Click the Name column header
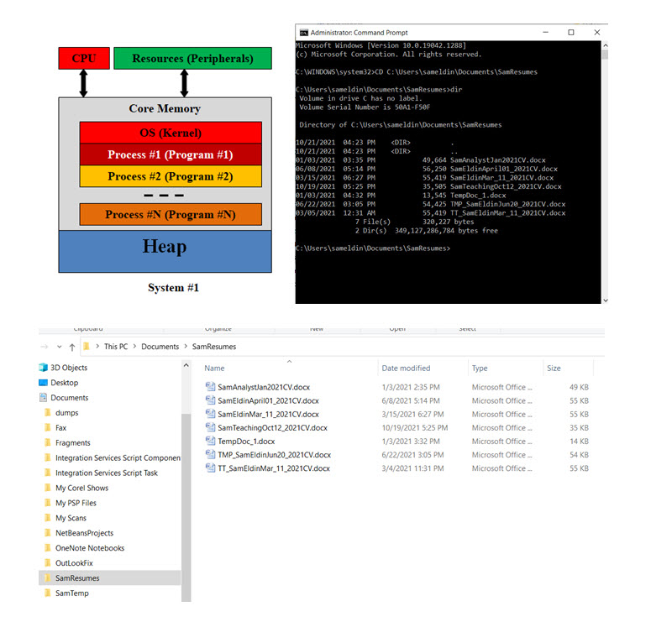The height and width of the screenshot is (622, 672). point(215,368)
